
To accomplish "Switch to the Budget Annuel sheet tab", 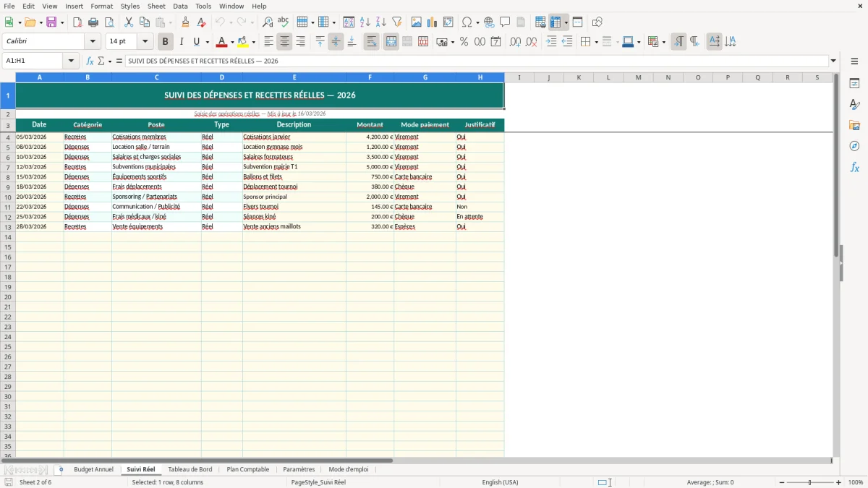I will point(93,469).
